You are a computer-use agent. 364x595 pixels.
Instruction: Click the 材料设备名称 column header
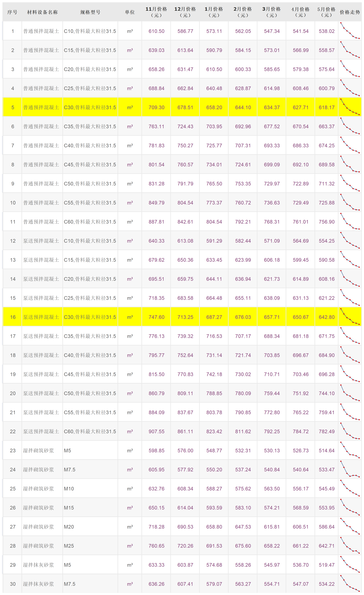pos(42,12)
